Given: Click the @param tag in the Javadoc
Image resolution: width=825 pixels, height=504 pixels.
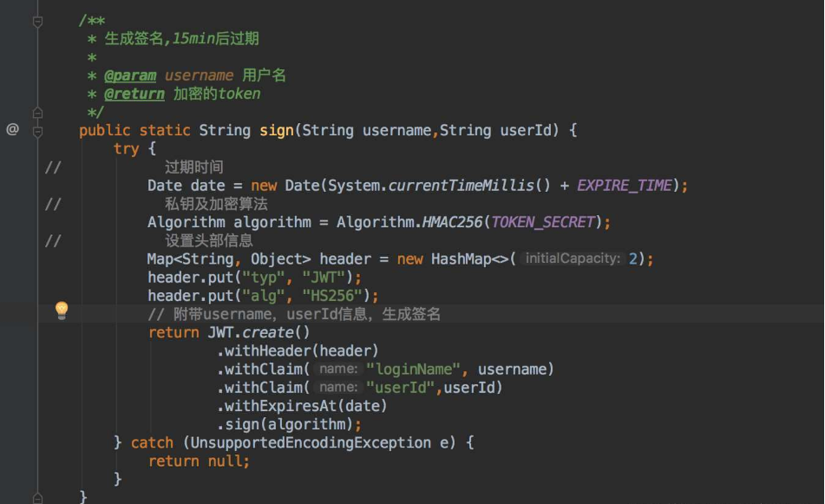Looking at the screenshot, I should [x=130, y=75].
